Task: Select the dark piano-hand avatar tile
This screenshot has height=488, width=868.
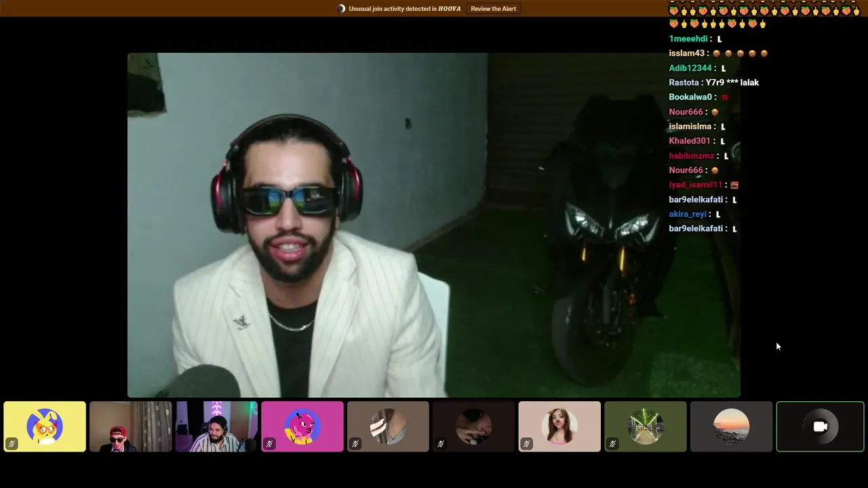Action: [x=474, y=426]
